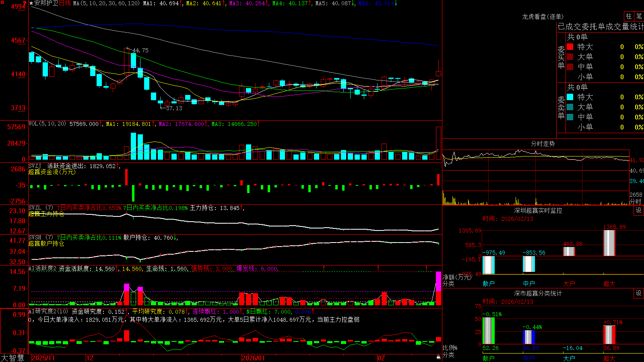Click the 02 month marker on time axis

(x=381, y=358)
